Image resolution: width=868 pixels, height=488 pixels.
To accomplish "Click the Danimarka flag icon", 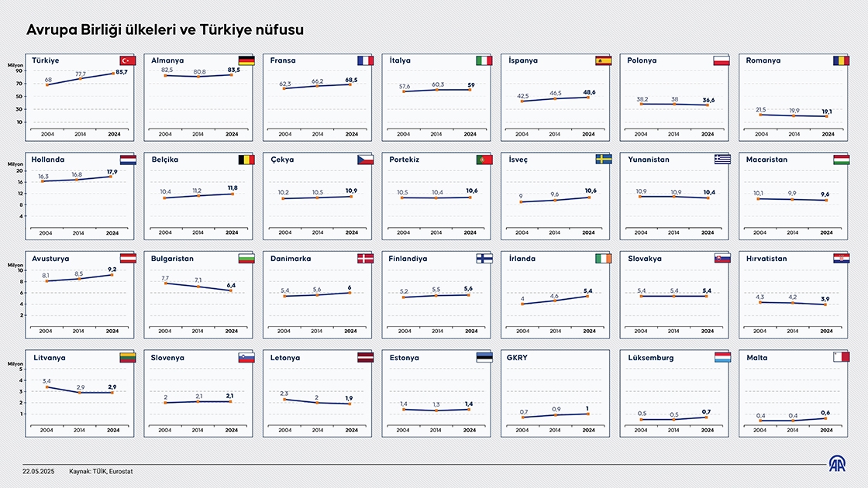I will pyautogui.click(x=365, y=259).
